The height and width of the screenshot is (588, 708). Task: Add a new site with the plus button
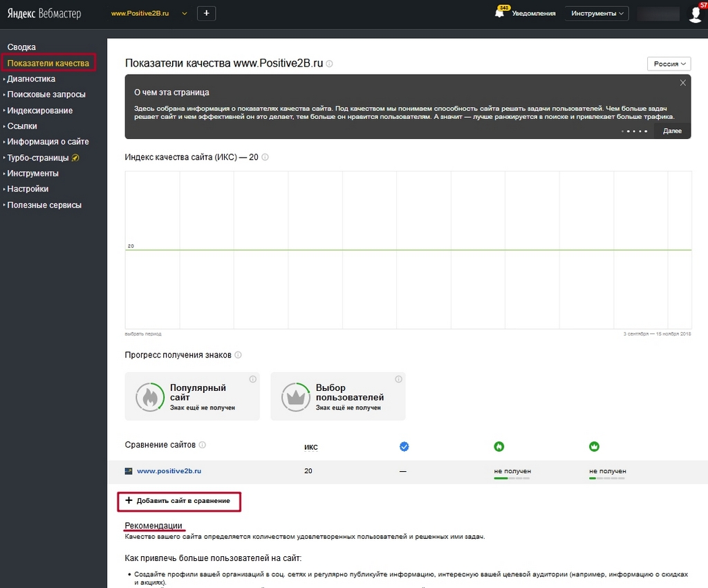[206, 13]
